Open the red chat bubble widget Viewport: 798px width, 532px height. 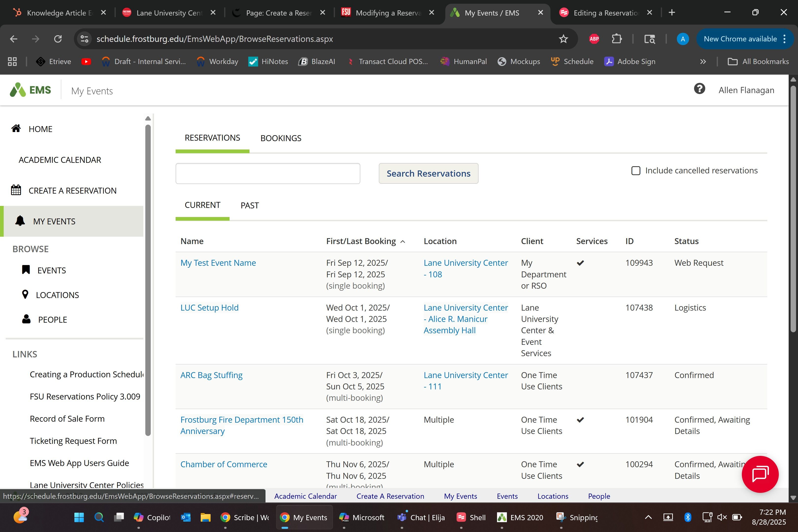[x=760, y=474]
